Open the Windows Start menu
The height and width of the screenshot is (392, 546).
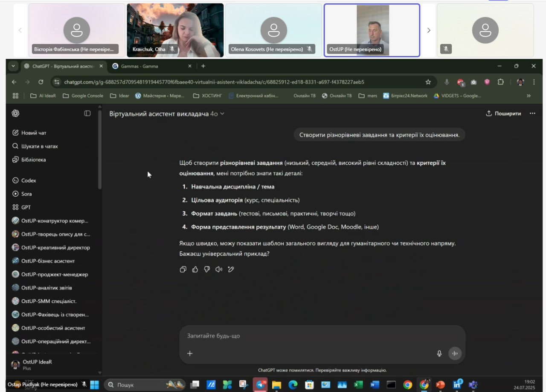click(x=94, y=385)
